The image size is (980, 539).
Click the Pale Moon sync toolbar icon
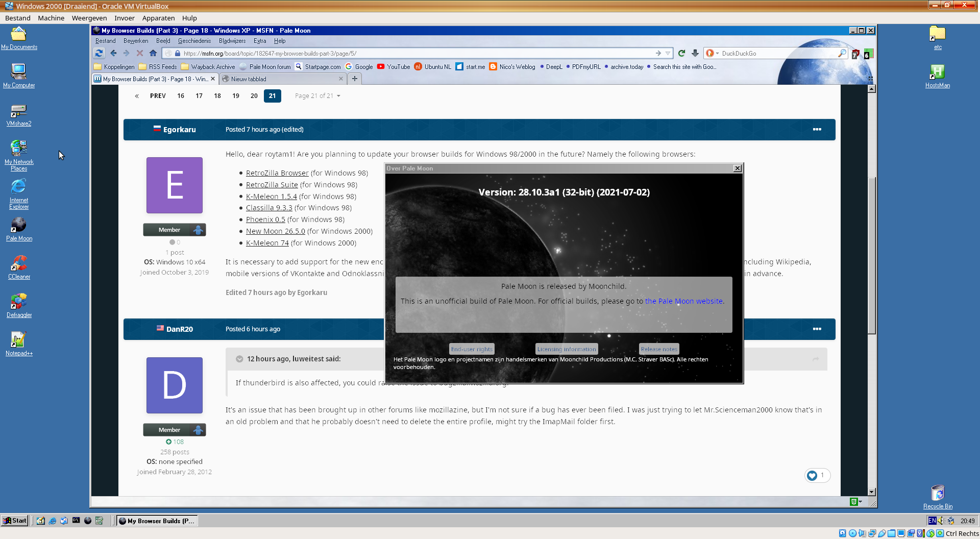99,53
